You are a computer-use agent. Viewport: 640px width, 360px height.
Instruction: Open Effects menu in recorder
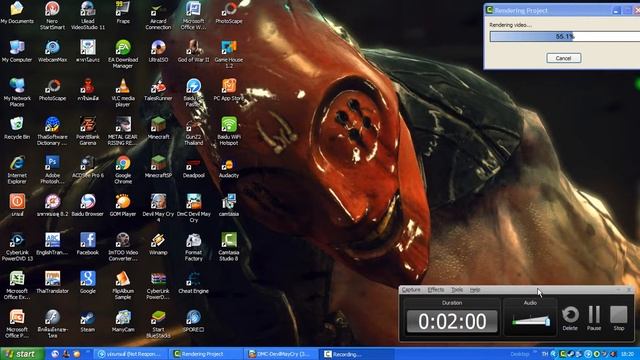[436, 290]
